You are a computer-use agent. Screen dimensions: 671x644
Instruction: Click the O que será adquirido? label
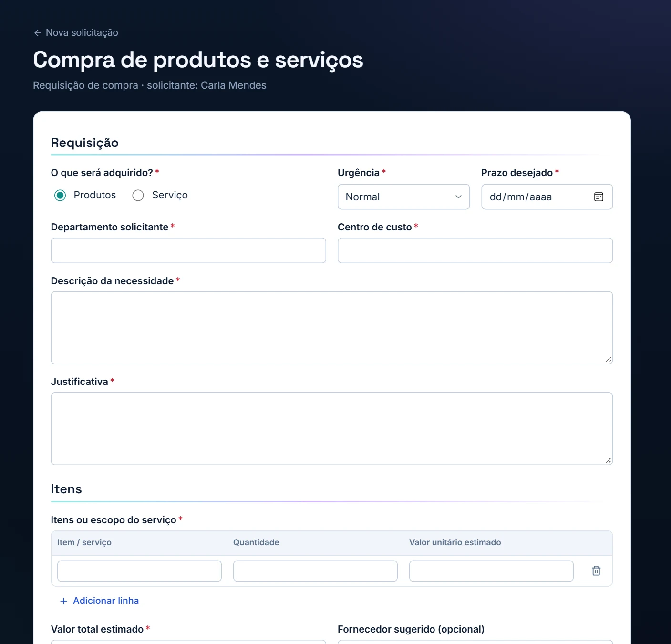[102, 173]
